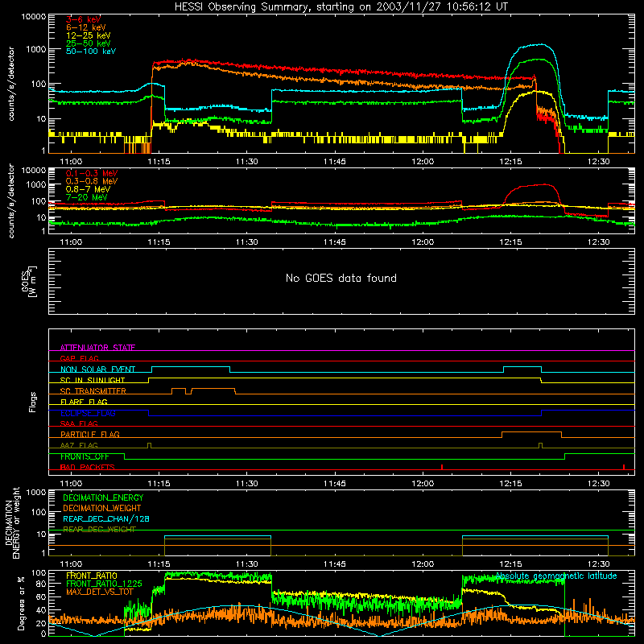Click the DECIMATION_ENERGY legend label
Image resolution: width=644 pixels, height=644 pixels.
pyautogui.click(x=103, y=497)
